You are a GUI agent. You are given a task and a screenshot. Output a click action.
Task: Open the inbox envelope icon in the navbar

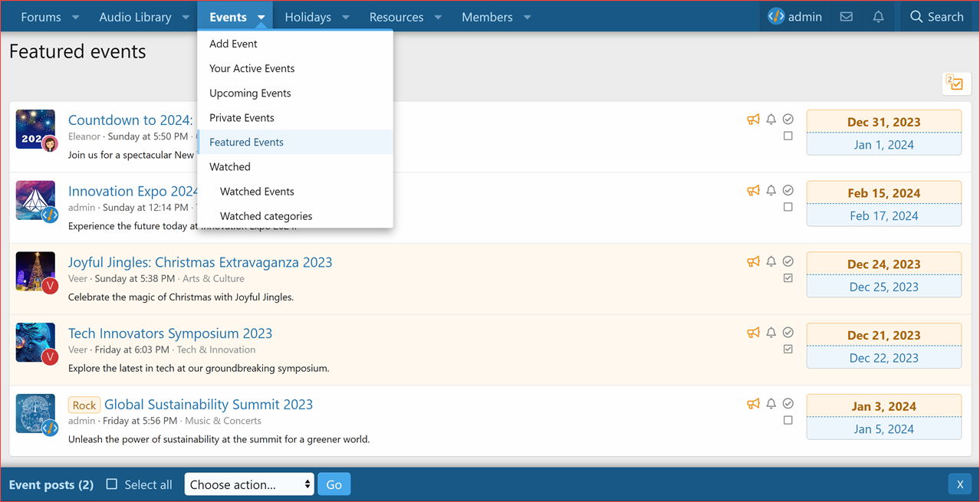tap(846, 16)
